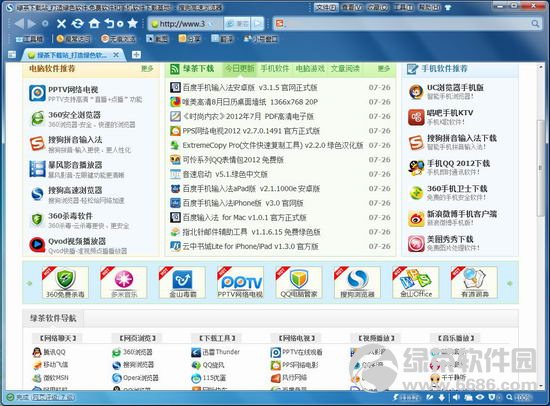The image size is (550, 406).
Task: Go back with the Back arrow
Action: pos(19,24)
